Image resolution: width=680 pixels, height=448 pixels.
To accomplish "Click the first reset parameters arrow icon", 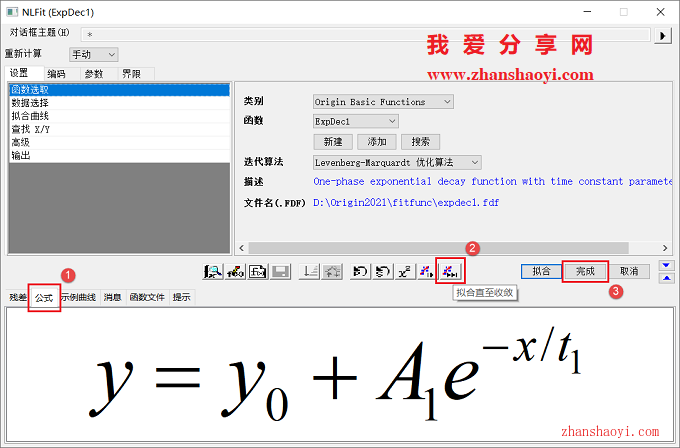I will coord(360,272).
